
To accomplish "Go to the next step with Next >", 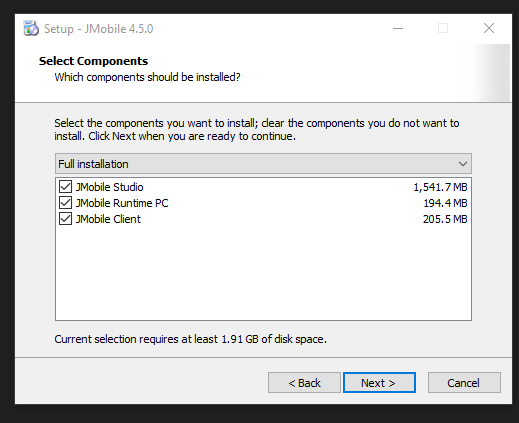I will pyautogui.click(x=379, y=383).
